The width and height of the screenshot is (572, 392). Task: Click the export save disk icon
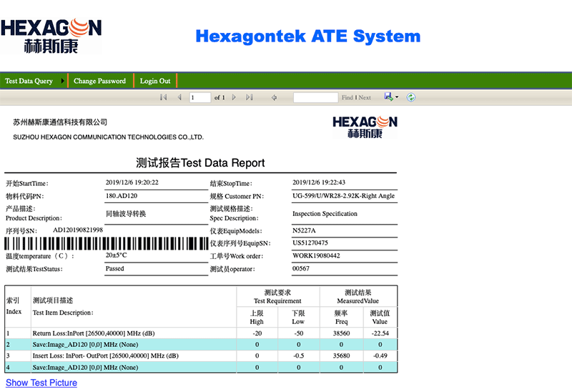388,97
